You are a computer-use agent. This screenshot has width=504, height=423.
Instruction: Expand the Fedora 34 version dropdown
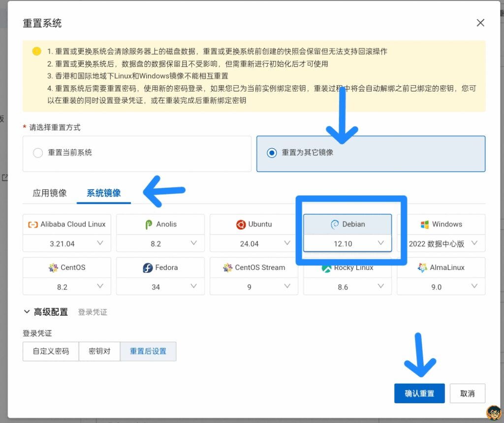(160, 287)
